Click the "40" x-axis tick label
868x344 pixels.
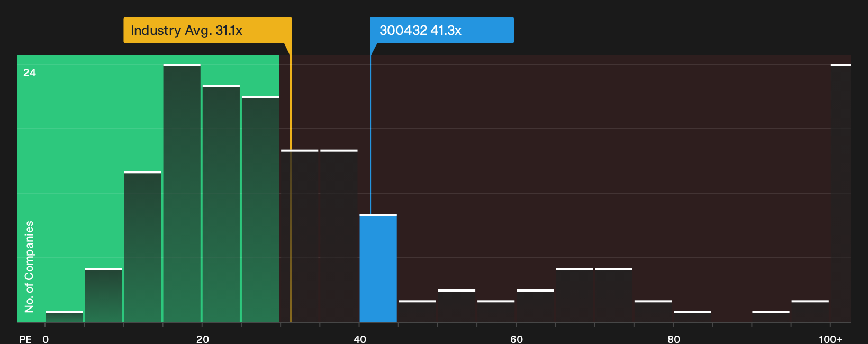click(360, 339)
